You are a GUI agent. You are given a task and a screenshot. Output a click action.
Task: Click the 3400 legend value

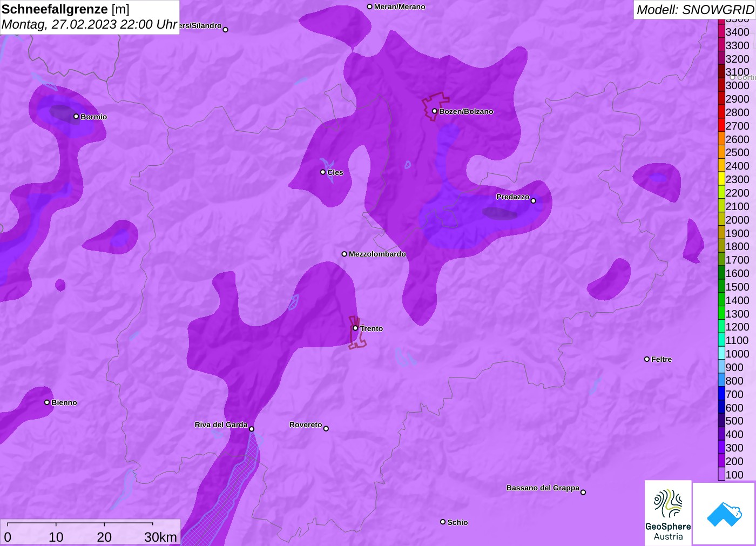click(737, 32)
